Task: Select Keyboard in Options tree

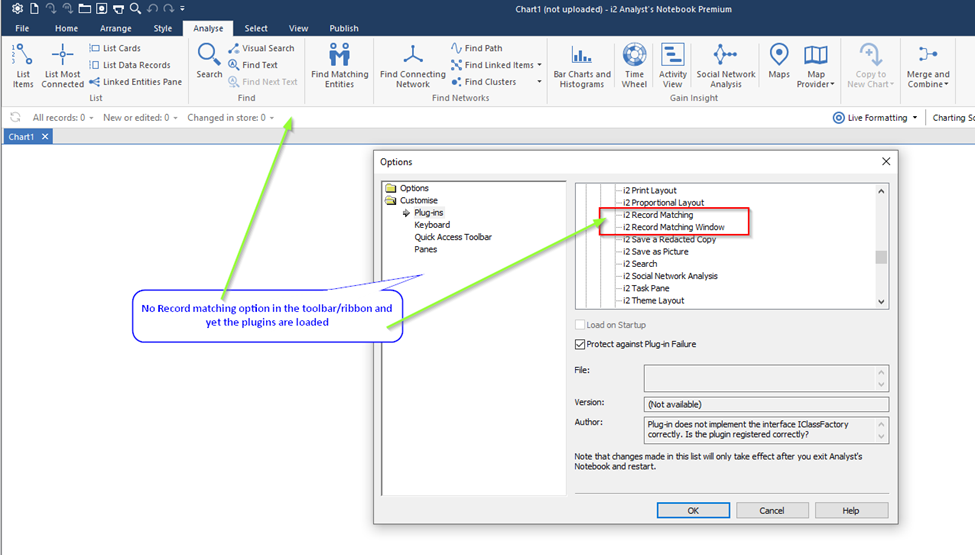Action: click(x=432, y=225)
